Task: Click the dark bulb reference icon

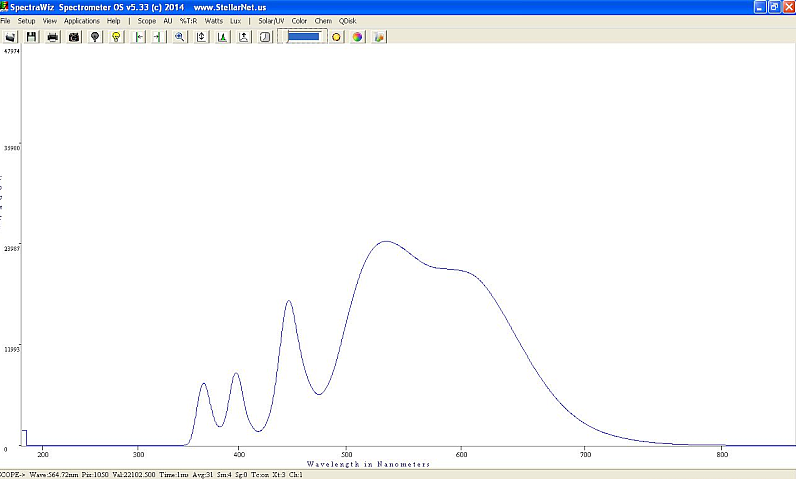Action: [95, 37]
